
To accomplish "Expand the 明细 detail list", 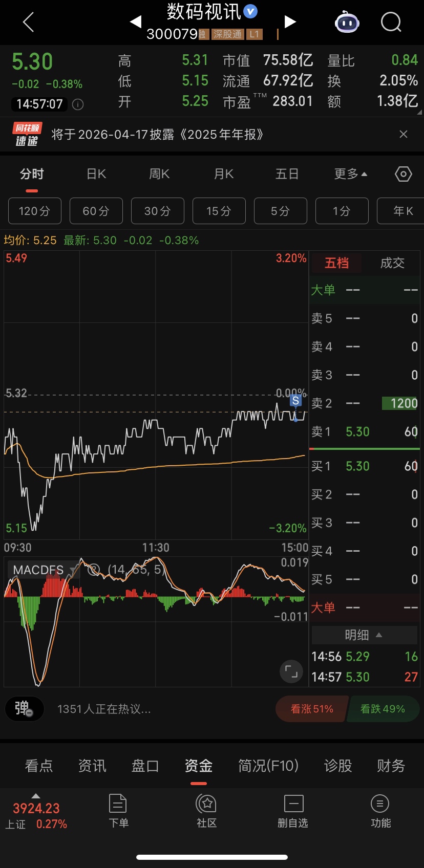I will 364,635.
